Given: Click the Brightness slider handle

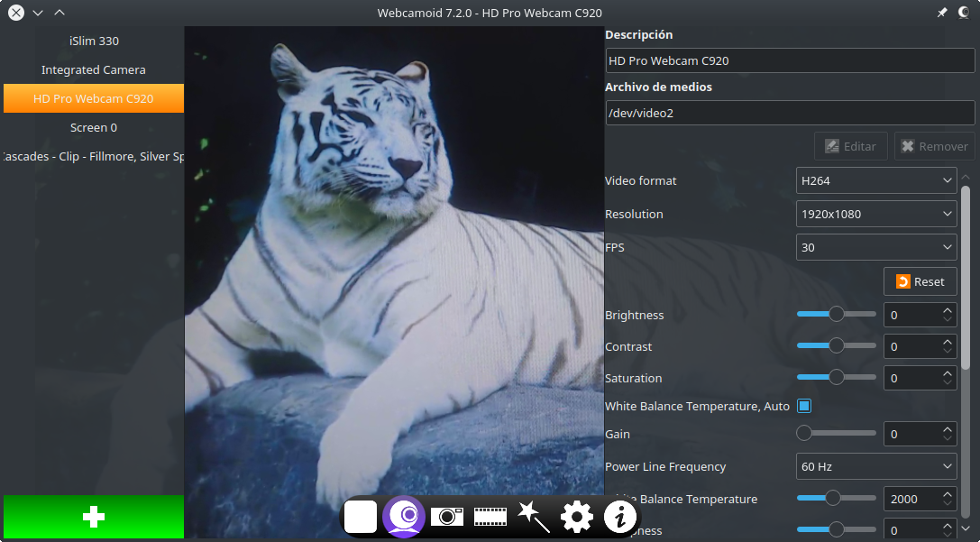Looking at the screenshot, I should click(x=837, y=315).
